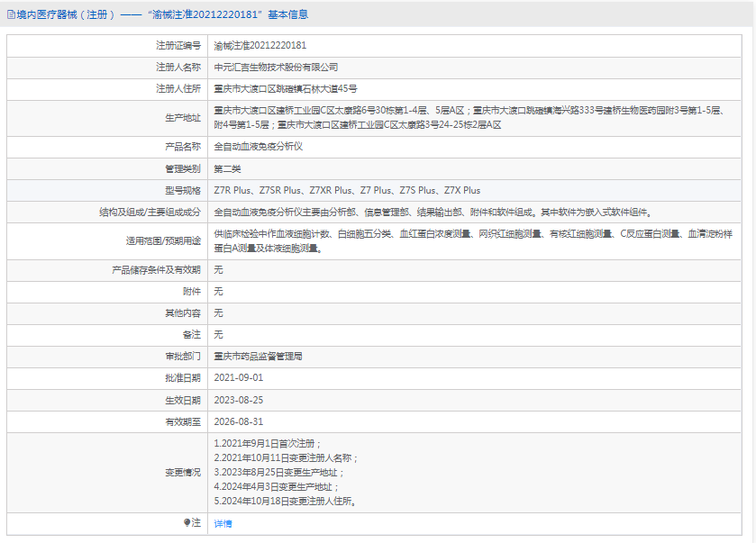Select address 重庆市大渡口区跳磴镇石林大道45号
756x543 pixels.
pyautogui.click(x=286, y=89)
